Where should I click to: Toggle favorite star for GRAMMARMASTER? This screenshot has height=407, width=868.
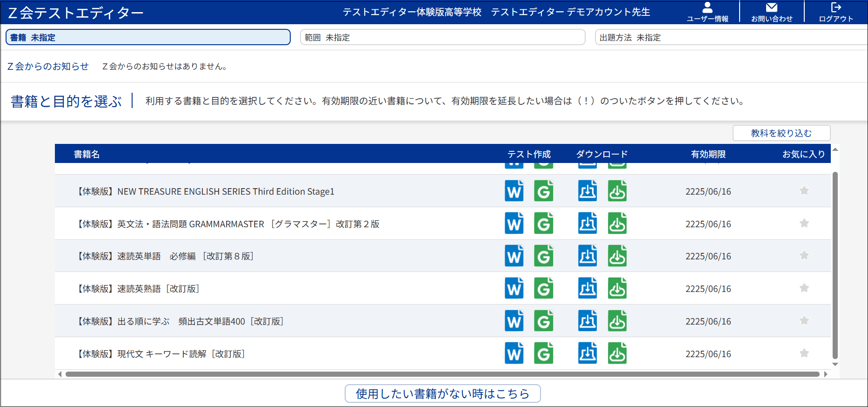(804, 224)
